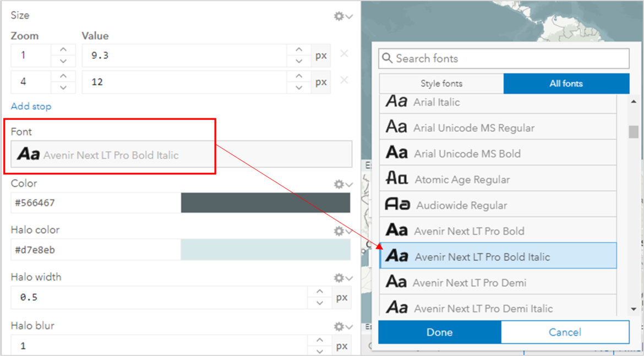This screenshot has width=644, height=356.
Task: Open the Halo color gear icon
Action: (340, 230)
